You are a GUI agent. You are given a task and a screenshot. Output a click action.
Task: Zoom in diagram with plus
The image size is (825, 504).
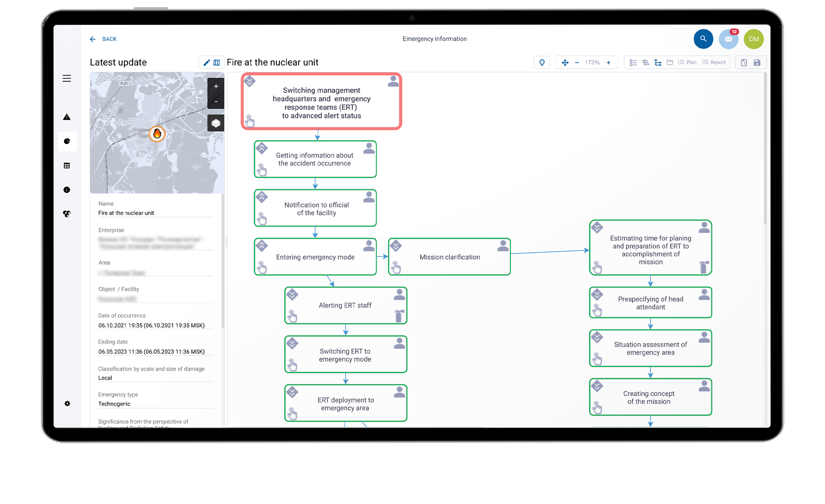pos(608,63)
